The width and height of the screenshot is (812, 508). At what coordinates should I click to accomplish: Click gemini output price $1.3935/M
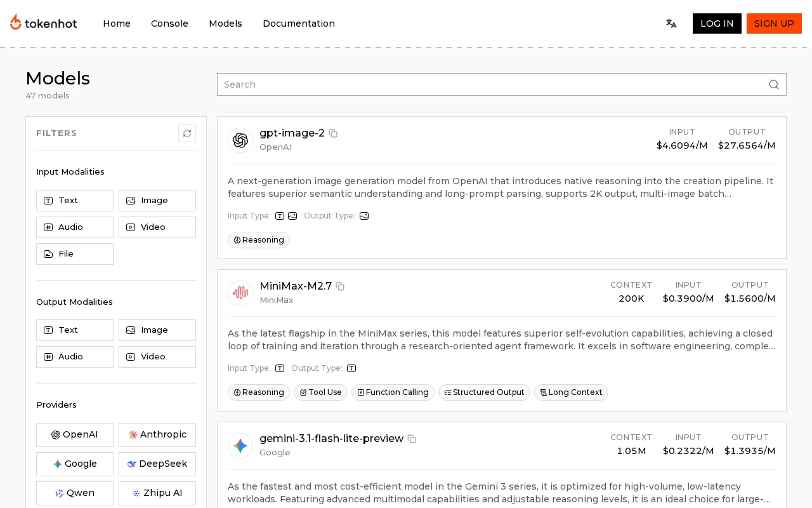point(750,451)
